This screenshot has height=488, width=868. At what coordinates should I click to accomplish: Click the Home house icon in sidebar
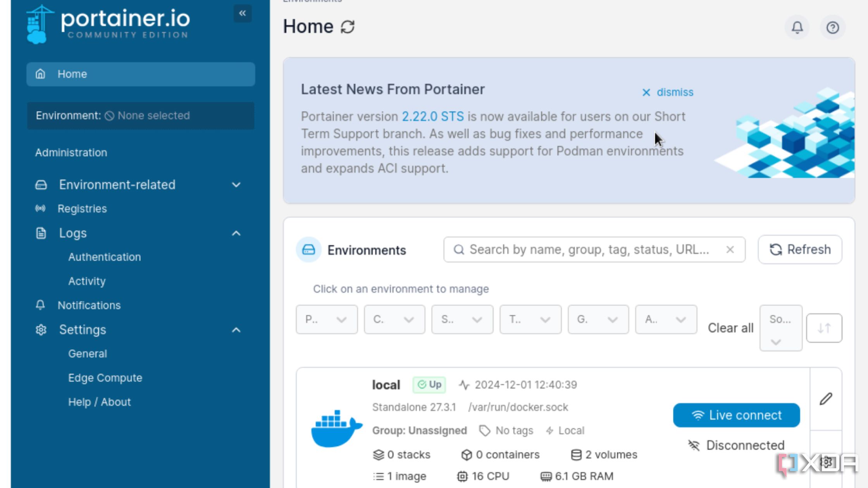pyautogui.click(x=40, y=74)
